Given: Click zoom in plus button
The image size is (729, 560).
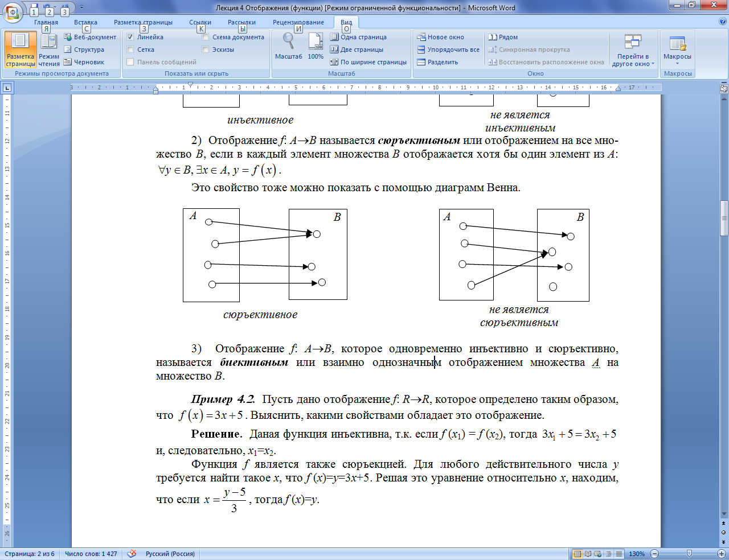Looking at the screenshot, I should 722,554.
